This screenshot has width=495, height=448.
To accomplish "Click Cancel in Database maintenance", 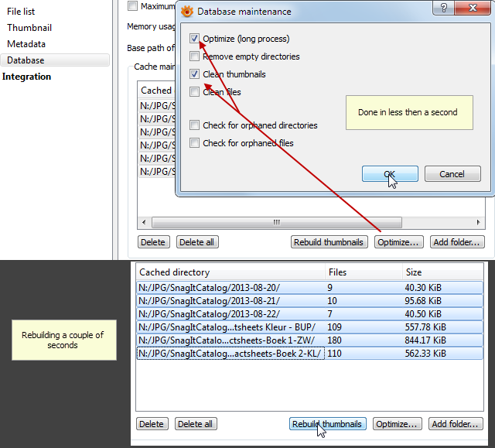I will pyautogui.click(x=452, y=174).
